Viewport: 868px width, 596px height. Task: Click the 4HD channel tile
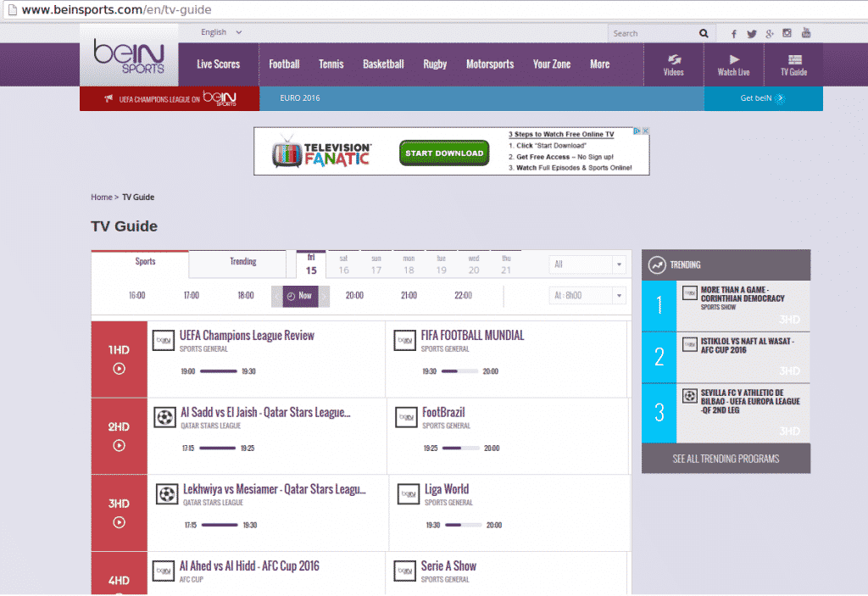(119, 573)
